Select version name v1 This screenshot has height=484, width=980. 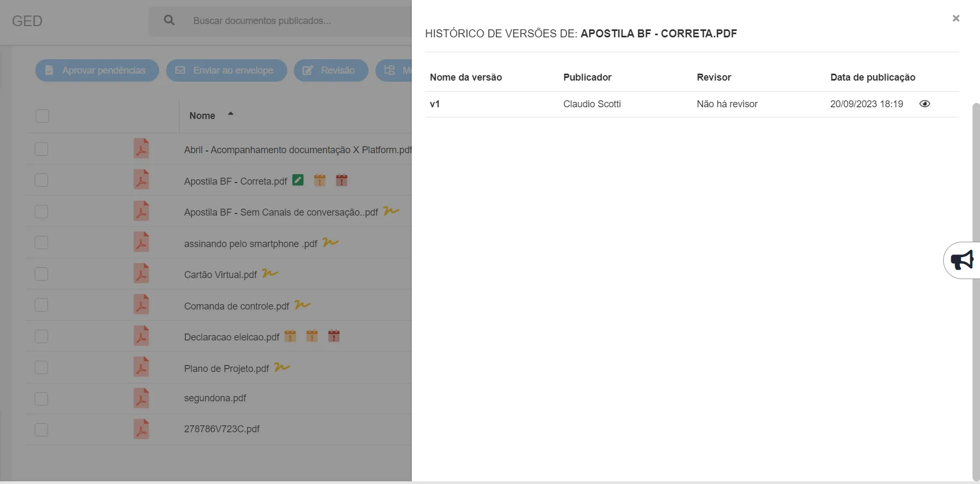pyautogui.click(x=435, y=104)
